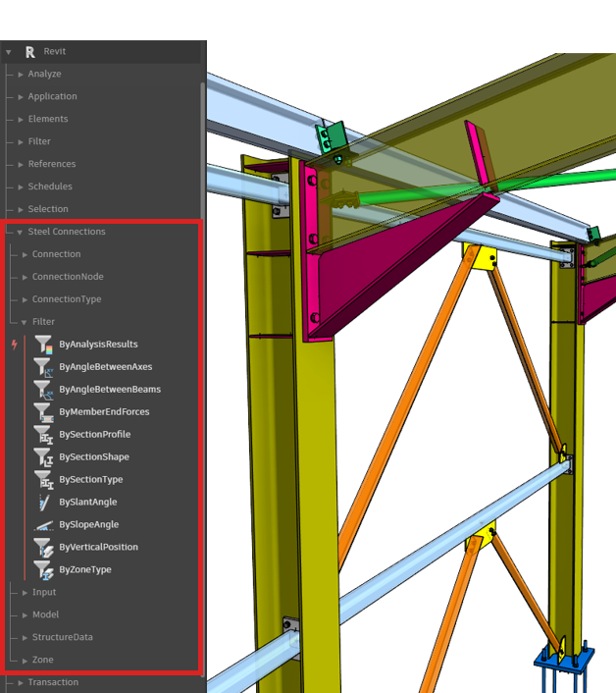Expand the Model subcategory arrow
Viewport: 616px width, 693px height.
25,615
